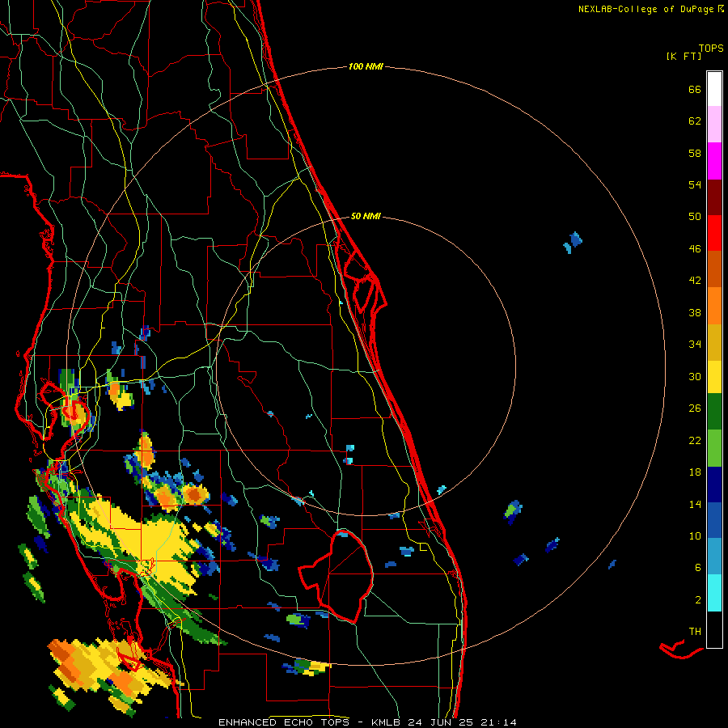Click legend value 62
The width and height of the screenshot is (728, 728).
point(695,121)
